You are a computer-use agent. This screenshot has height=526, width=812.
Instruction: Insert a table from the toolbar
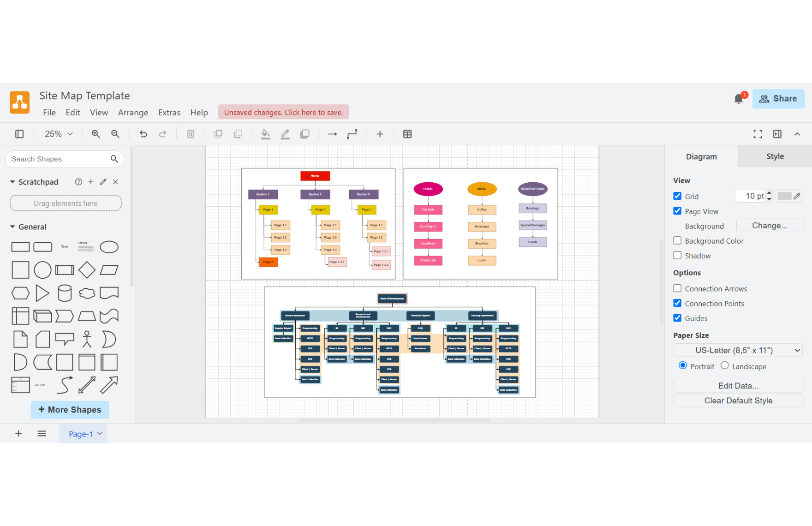(x=407, y=134)
